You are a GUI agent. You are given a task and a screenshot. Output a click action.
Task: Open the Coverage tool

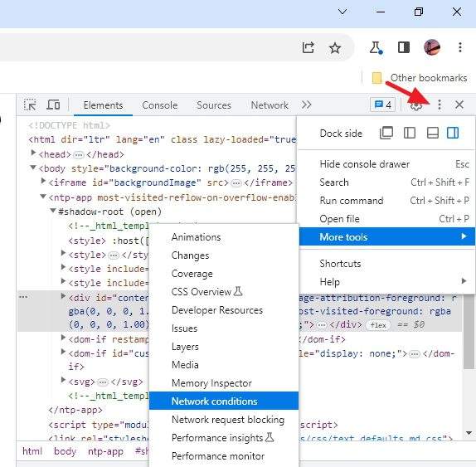coord(224,274)
